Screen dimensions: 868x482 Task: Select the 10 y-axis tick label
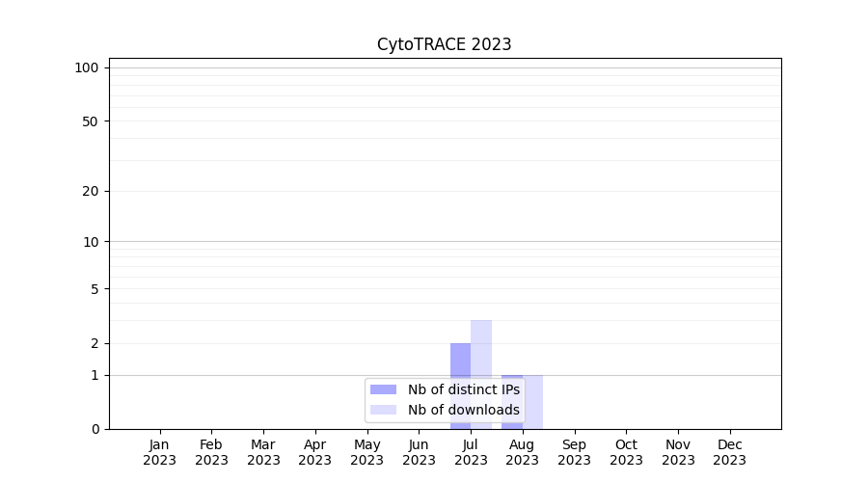(90, 242)
